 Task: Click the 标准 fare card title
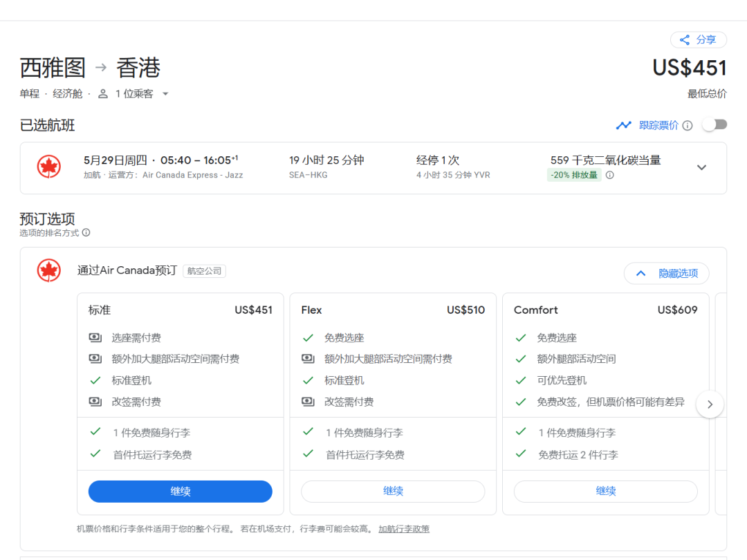coord(100,310)
